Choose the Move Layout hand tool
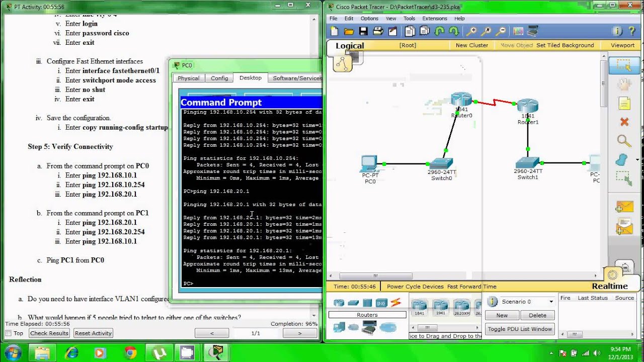Viewport: 644px width, 362px height. [x=624, y=84]
